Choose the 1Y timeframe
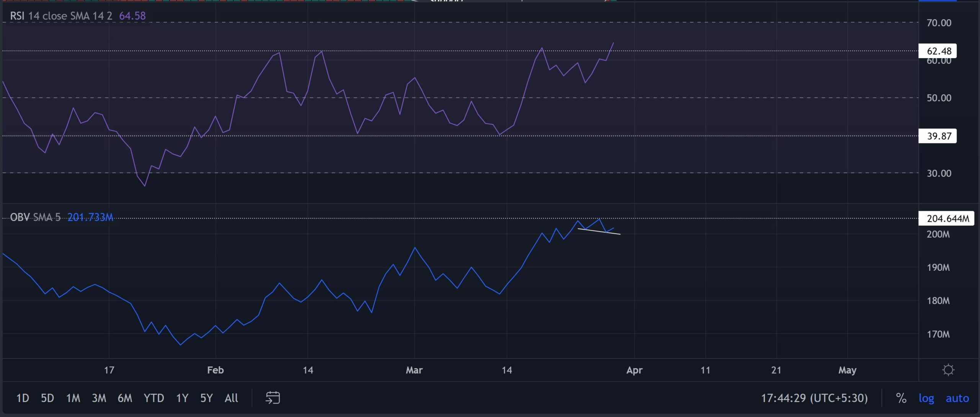Screen dimensions: 980x417 tap(182, 398)
